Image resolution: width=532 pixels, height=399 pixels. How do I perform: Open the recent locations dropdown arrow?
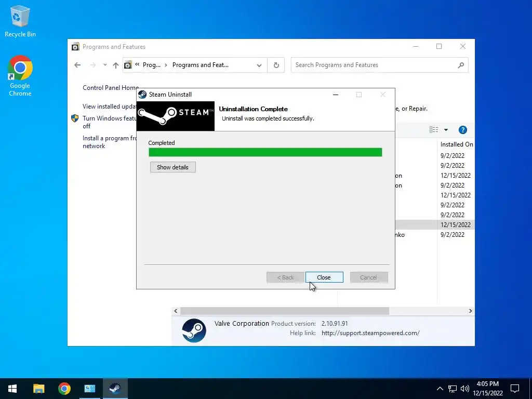(105, 65)
